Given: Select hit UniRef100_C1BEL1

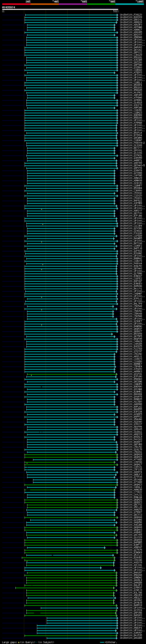Looking at the screenshot, I should point(131,82).
